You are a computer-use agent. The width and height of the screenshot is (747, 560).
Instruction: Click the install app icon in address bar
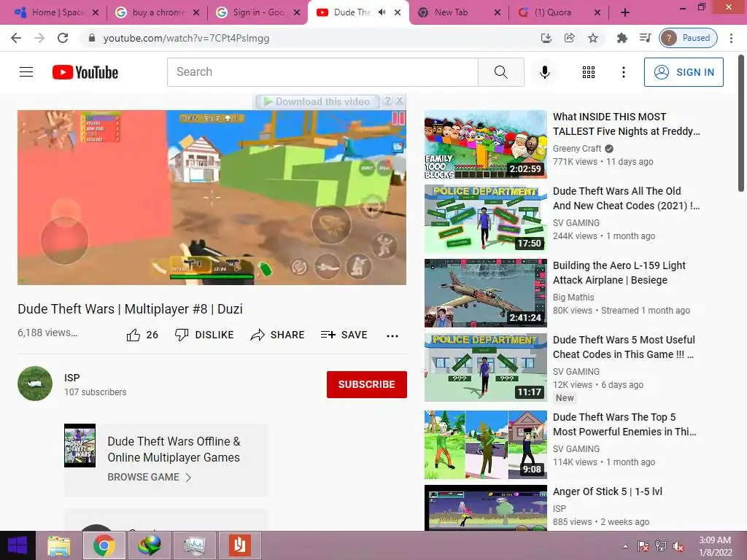pyautogui.click(x=546, y=38)
